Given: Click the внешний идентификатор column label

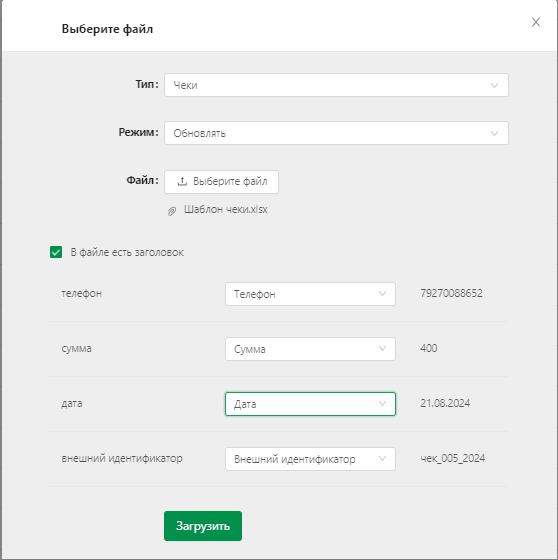Looking at the screenshot, I should pos(122,458).
